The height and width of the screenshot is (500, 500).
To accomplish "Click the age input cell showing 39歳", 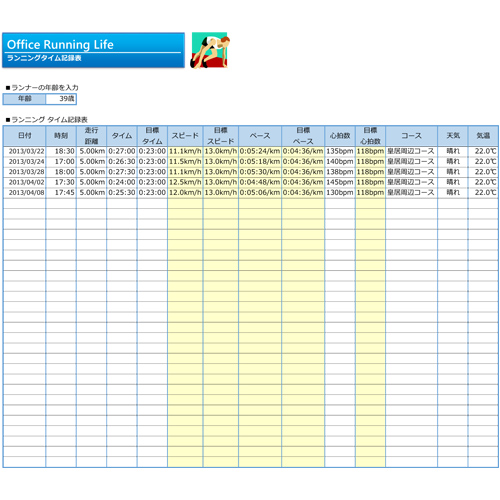I will 61,99.
